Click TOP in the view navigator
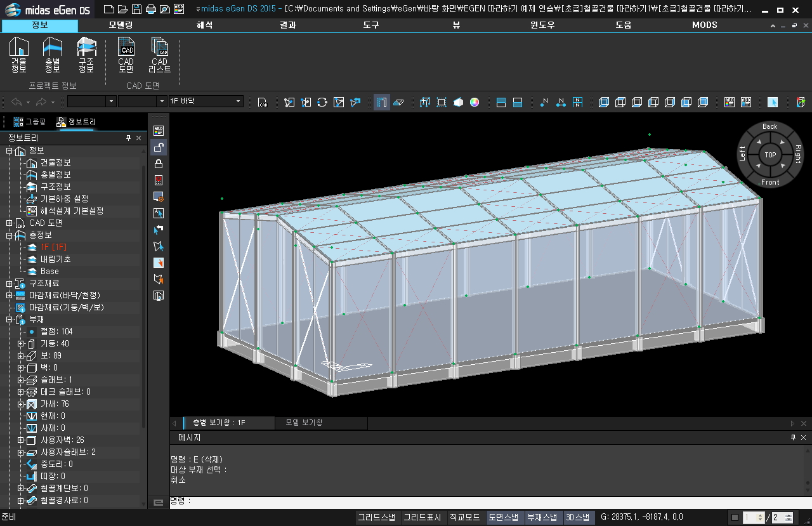The image size is (812, 526). pyautogui.click(x=770, y=155)
